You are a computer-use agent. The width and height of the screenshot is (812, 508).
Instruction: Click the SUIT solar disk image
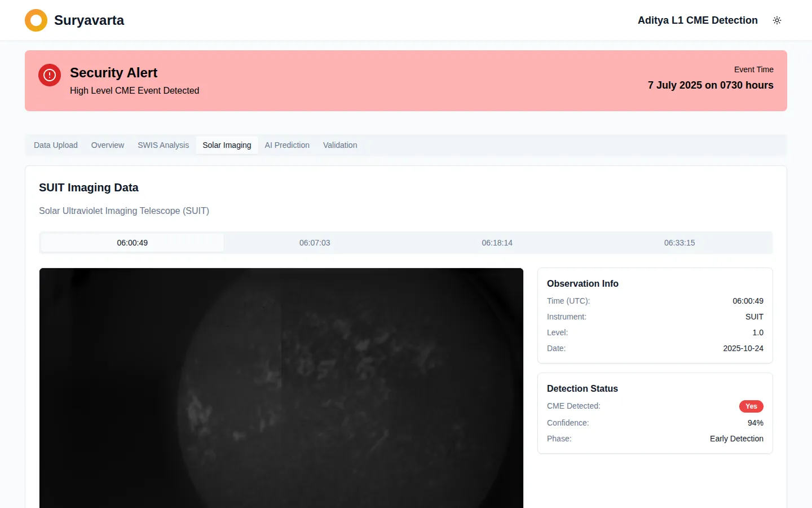point(281,388)
